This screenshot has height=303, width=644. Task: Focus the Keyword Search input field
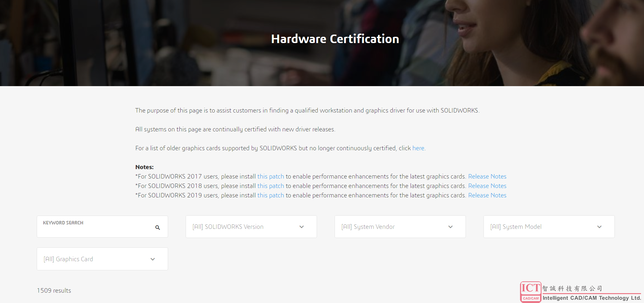point(102,227)
